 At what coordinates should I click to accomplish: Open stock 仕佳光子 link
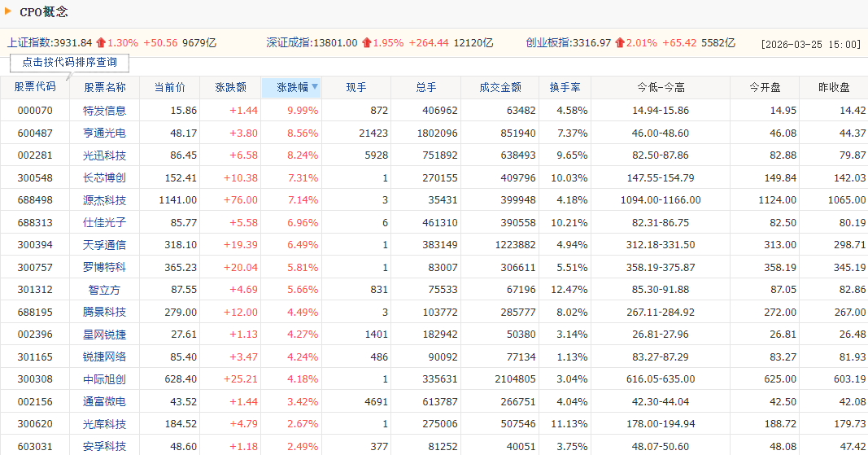coord(105,222)
